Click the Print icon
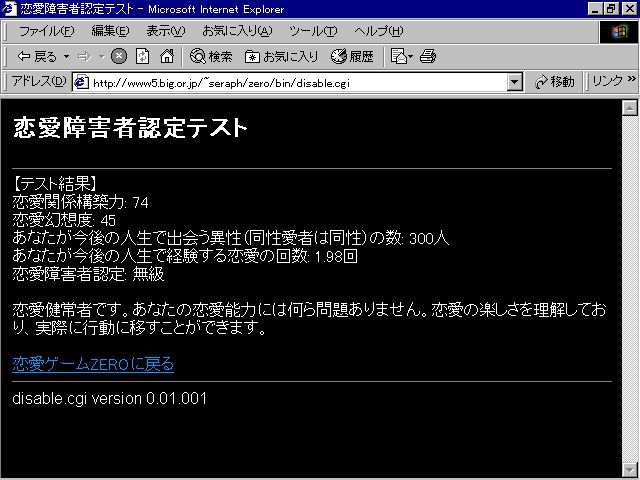This screenshot has height=480, width=640. click(428, 56)
